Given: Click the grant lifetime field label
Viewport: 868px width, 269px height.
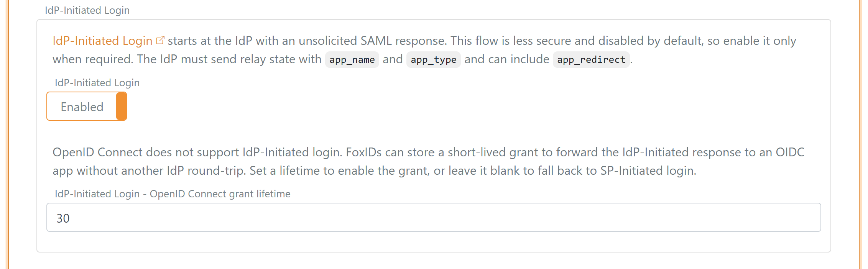Looking at the screenshot, I should point(173,194).
